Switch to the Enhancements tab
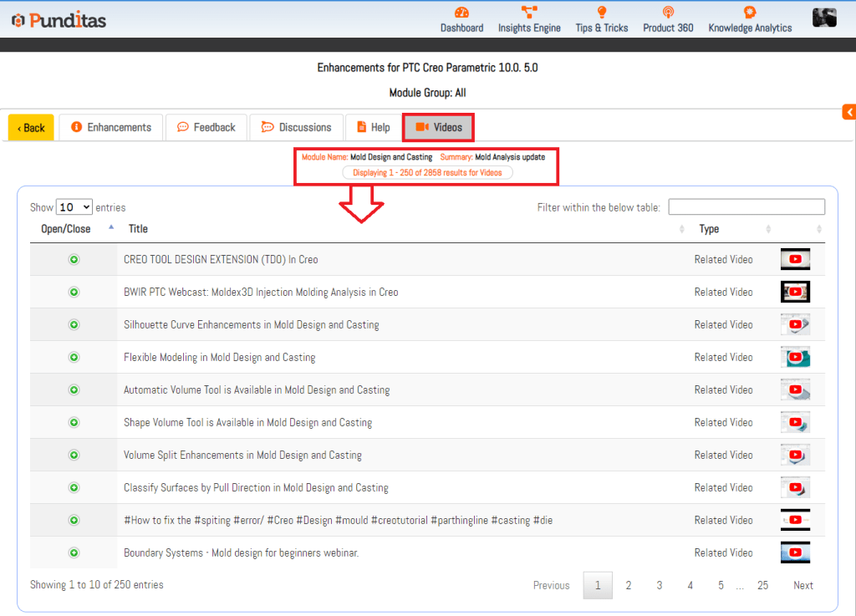The height and width of the screenshot is (616, 856). [111, 128]
